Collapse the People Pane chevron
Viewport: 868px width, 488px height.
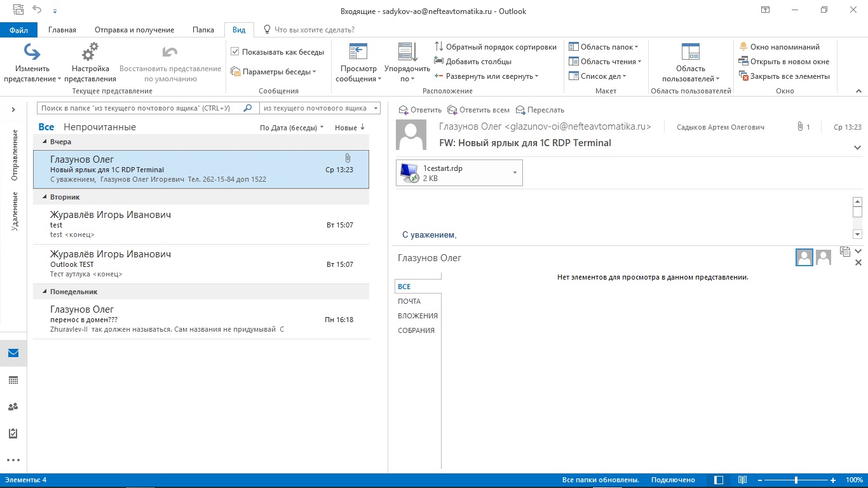click(x=858, y=252)
